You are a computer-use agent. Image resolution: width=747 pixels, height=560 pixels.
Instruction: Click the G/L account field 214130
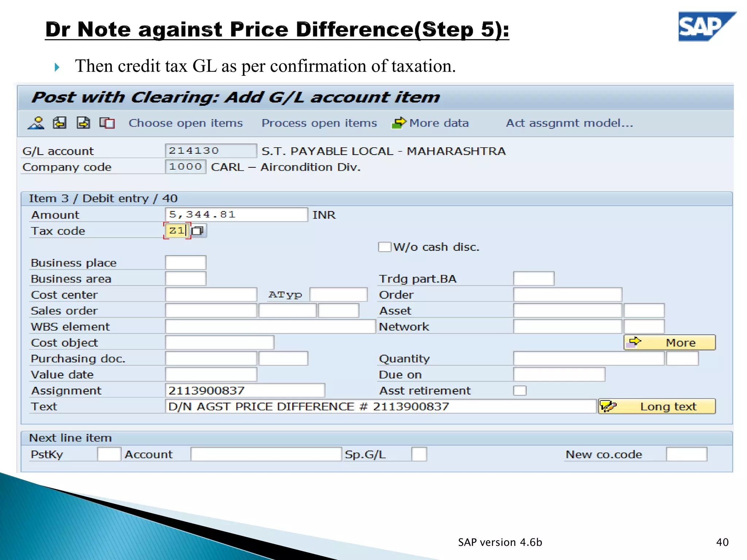point(211,151)
